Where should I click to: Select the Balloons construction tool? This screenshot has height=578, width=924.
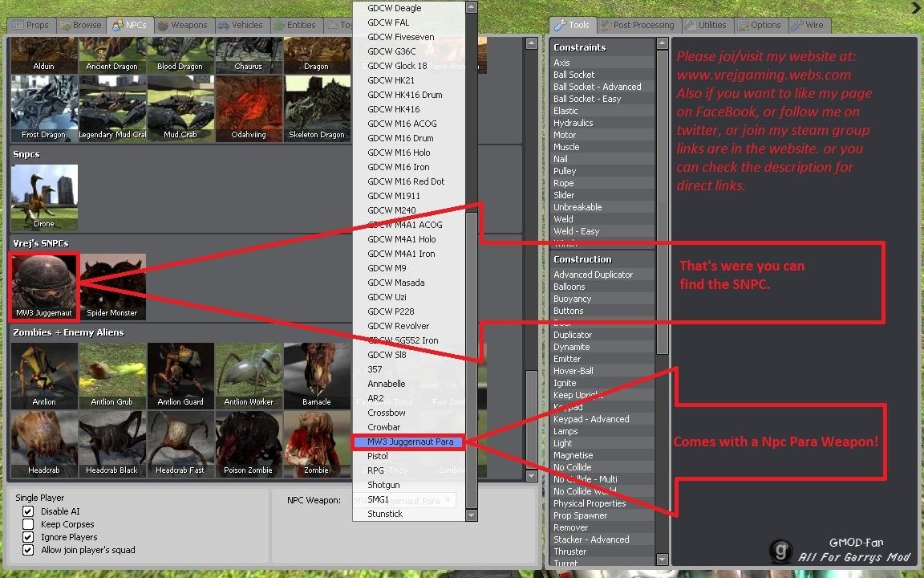[x=603, y=287]
